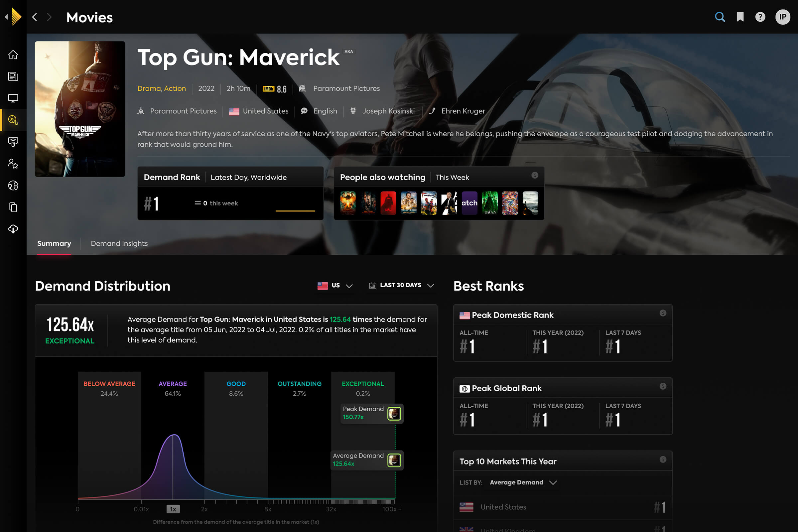Click the United States market row
The width and height of the screenshot is (798, 532).
[x=563, y=507]
